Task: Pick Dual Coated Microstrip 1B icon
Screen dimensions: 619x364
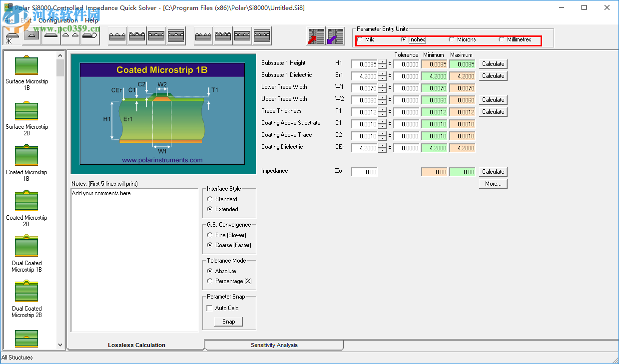Action: click(x=26, y=247)
